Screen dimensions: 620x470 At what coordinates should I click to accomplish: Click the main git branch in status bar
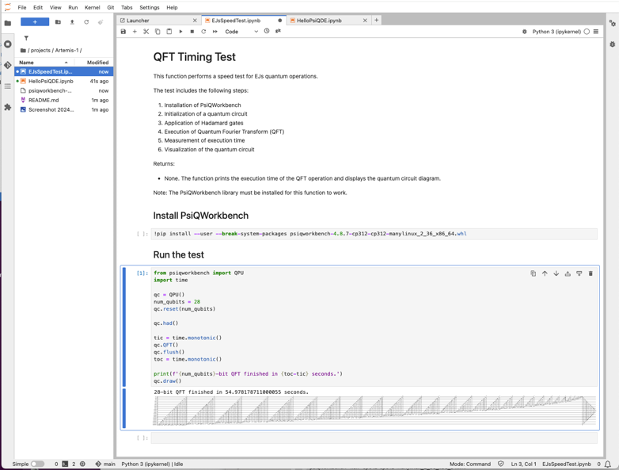tap(105, 464)
